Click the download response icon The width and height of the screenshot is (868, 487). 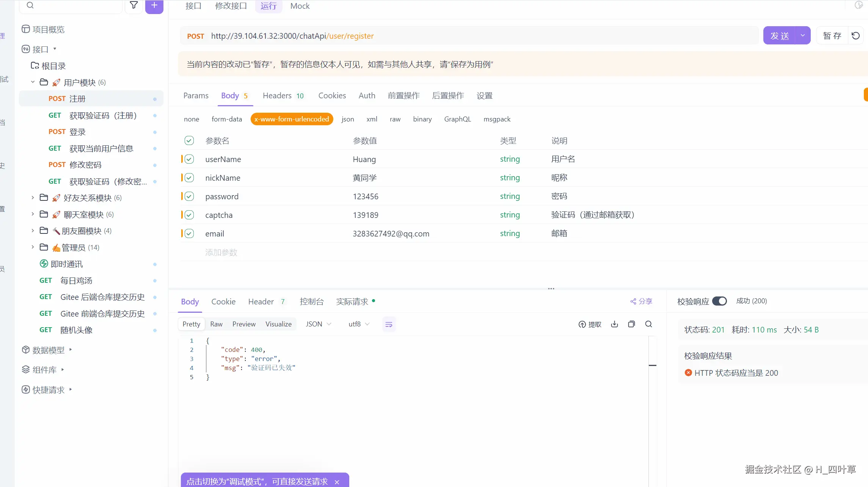click(x=614, y=324)
